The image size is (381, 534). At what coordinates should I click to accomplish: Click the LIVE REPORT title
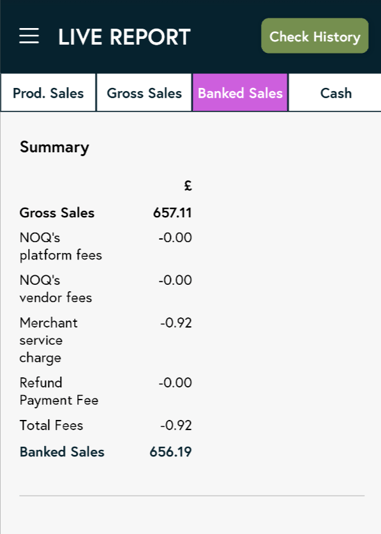(x=124, y=37)
